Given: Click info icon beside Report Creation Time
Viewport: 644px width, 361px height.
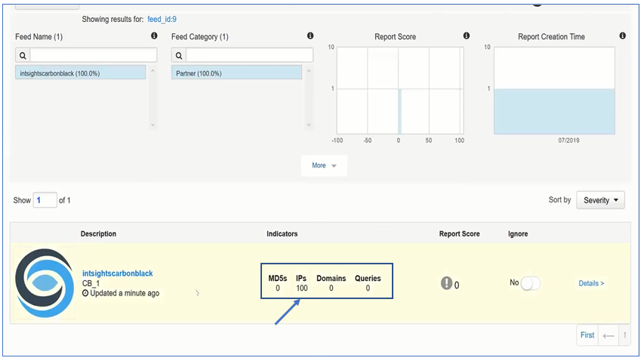Looking at the screenshot, I should pyautogui.click(x=622, y=36).
